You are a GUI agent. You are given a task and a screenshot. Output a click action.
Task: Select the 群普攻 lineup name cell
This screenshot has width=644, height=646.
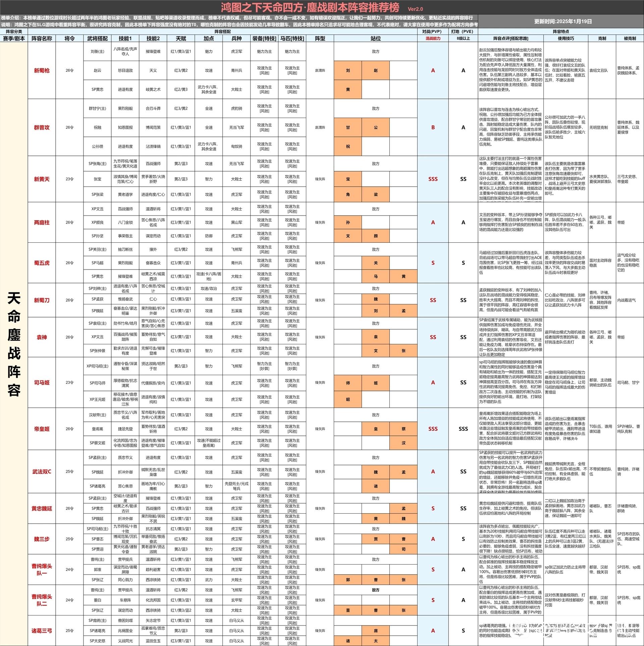pos(42,127)
